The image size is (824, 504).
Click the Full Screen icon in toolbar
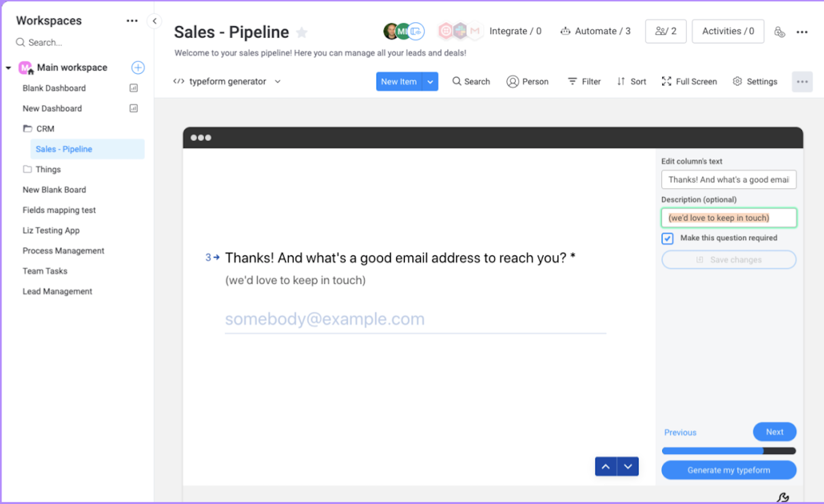[x=666, y=81]
